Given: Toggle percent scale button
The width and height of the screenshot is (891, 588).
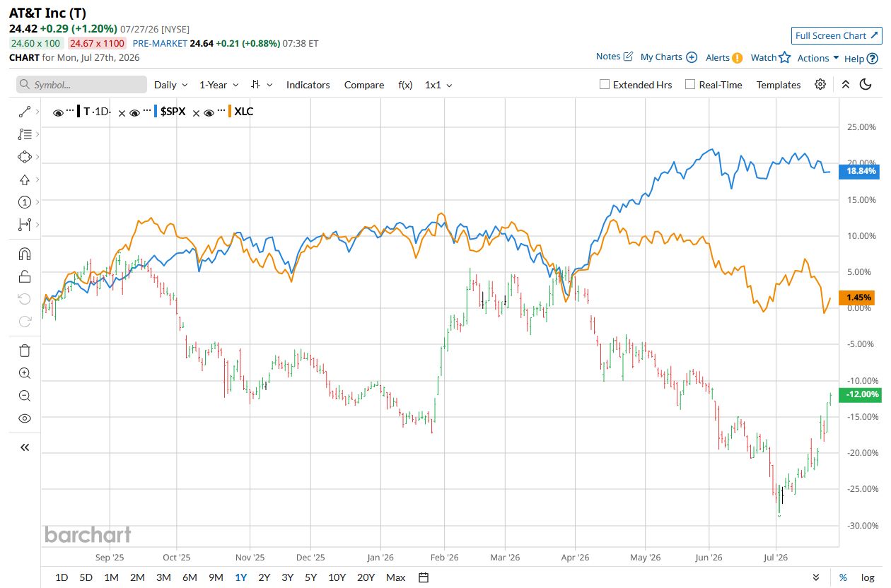Looking at the screenshot, I should pos(843,577).
